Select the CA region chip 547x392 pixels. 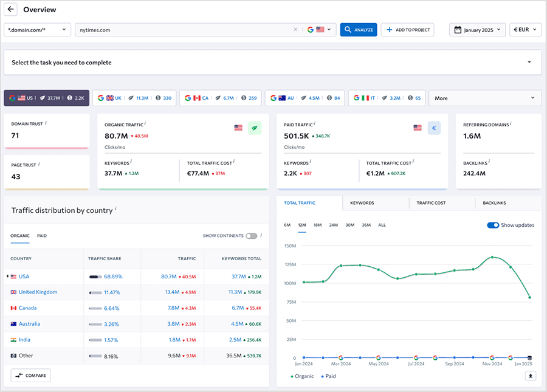(221, 98)
